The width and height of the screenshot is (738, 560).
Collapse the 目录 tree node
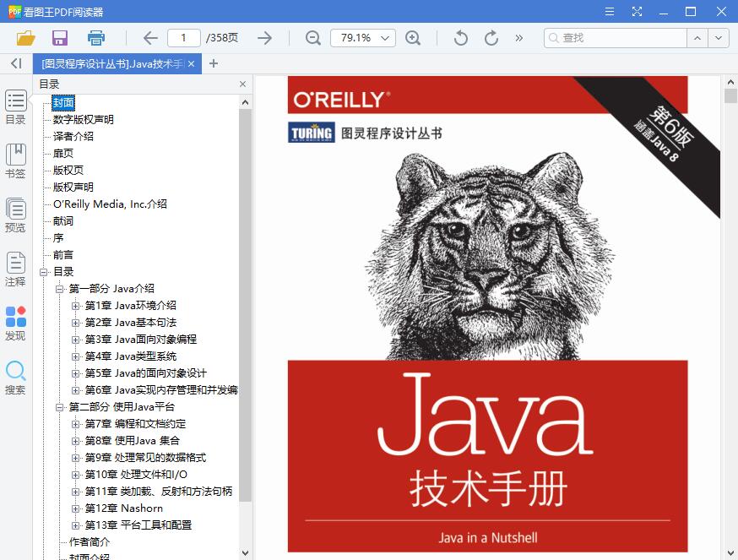(44, 272)
